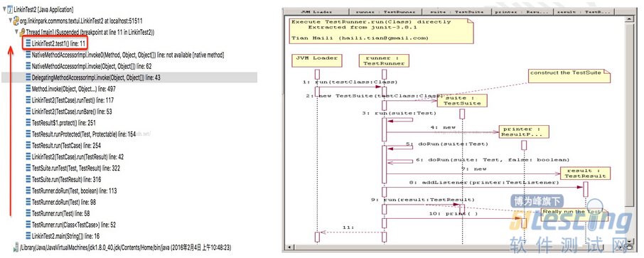Viewport: 644px width, 258px height.
Task: Click message '6: doRun(suite: Test, false: boolean)'
Action: tap(493, 159)
